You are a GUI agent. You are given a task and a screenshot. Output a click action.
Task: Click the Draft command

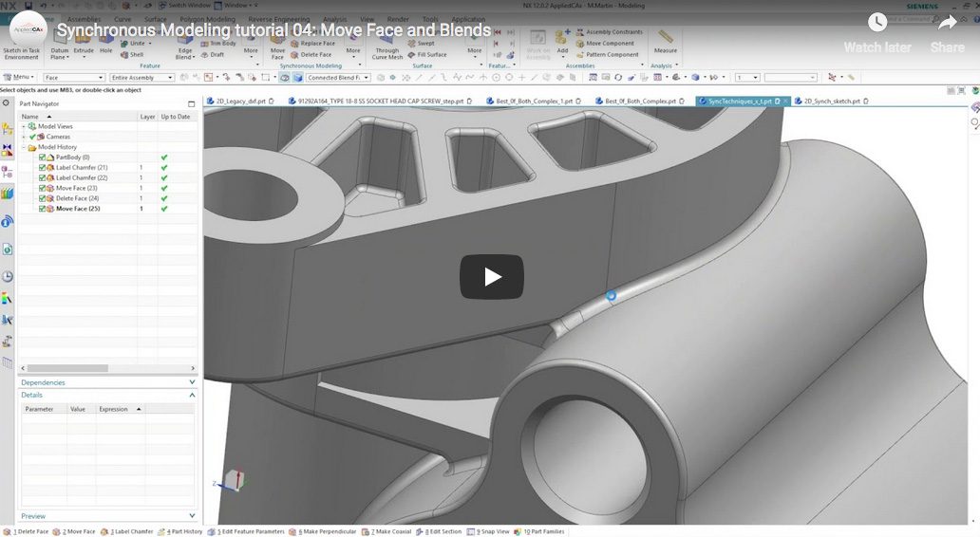coord(213,55)
